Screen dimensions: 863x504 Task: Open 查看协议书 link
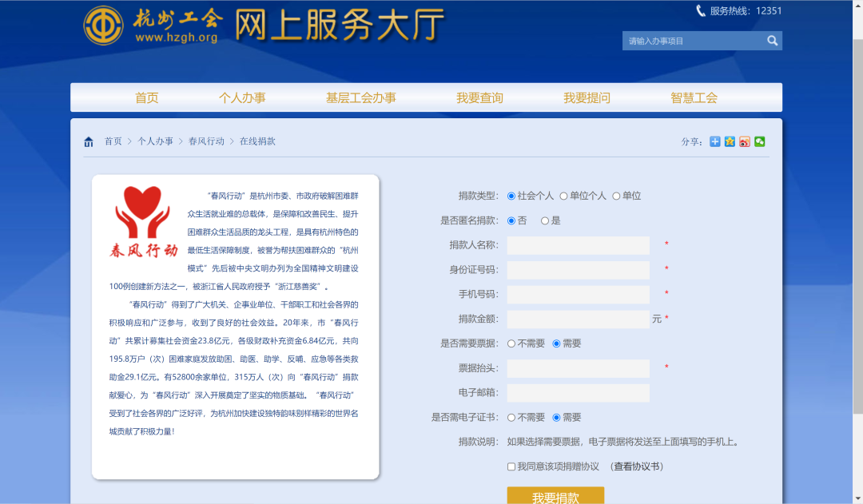tap(637, 466)
